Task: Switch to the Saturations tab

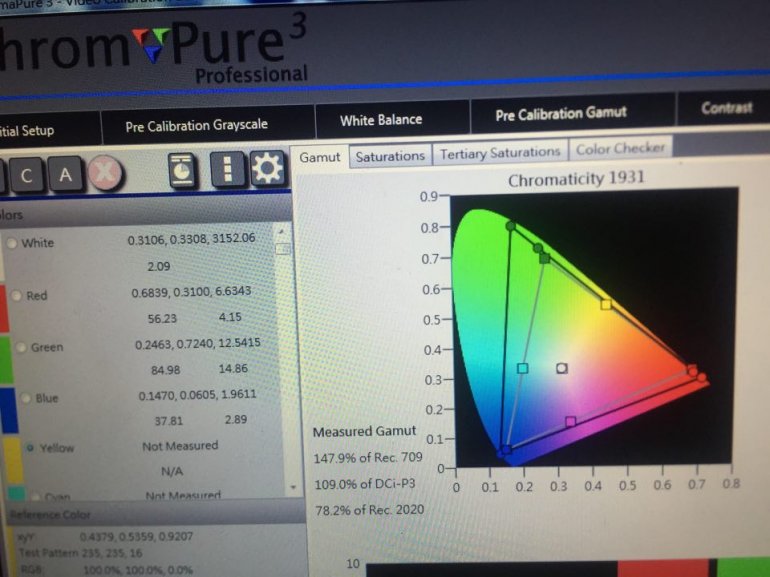Action: pyautogui.click(x=389, y=156)
